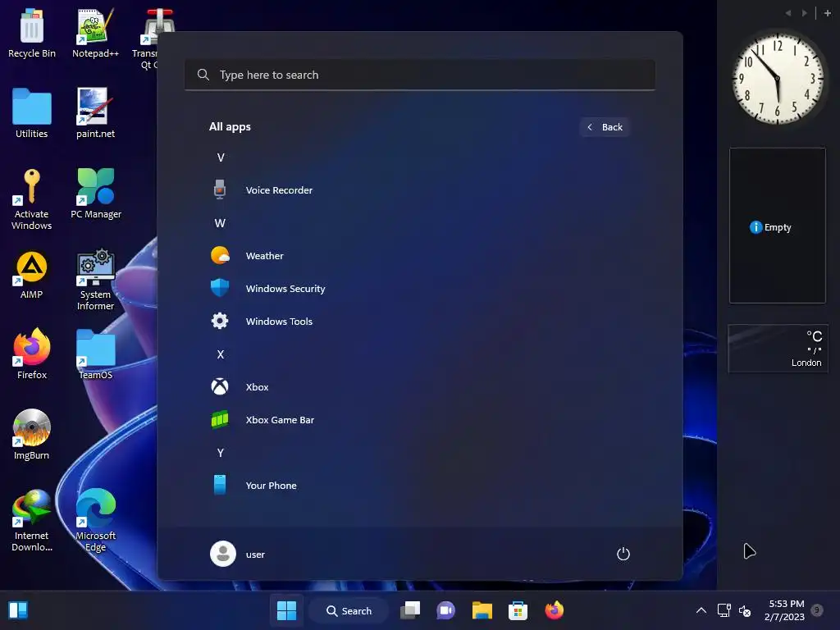Select Recycle Bin on desktop
The width and height of the screenshot is (840, 630).
coord(32,33)
